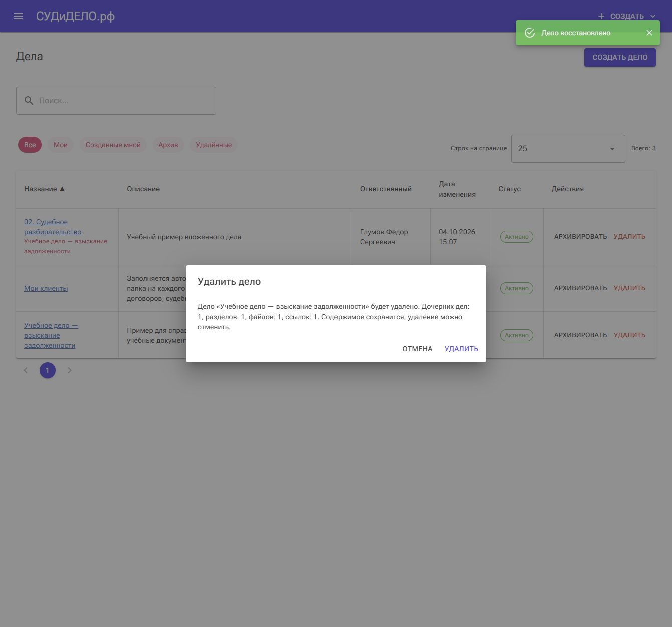The height and width of the screenshot is (627, 672).
Task: Click the plus icon beside СОЗДАТЬ
Action: pos(601,16)
